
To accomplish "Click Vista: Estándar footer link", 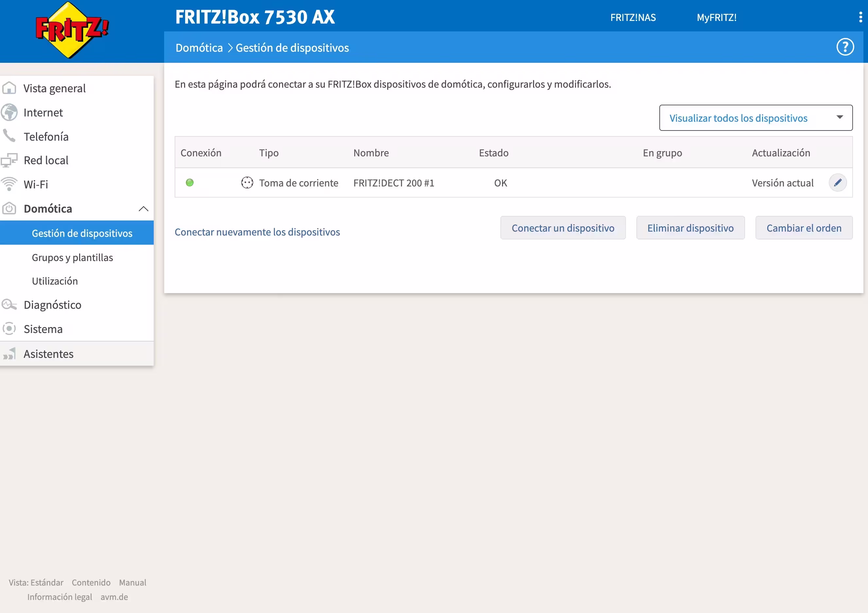I will coord(36,582).
